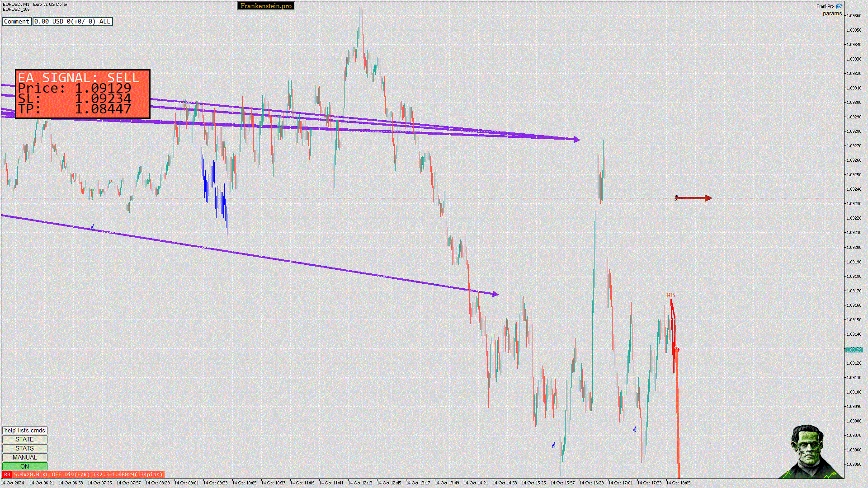The image size is (868, 488).
Task: Click the TP: 1.08447 line in signal box
Action: 75,109
